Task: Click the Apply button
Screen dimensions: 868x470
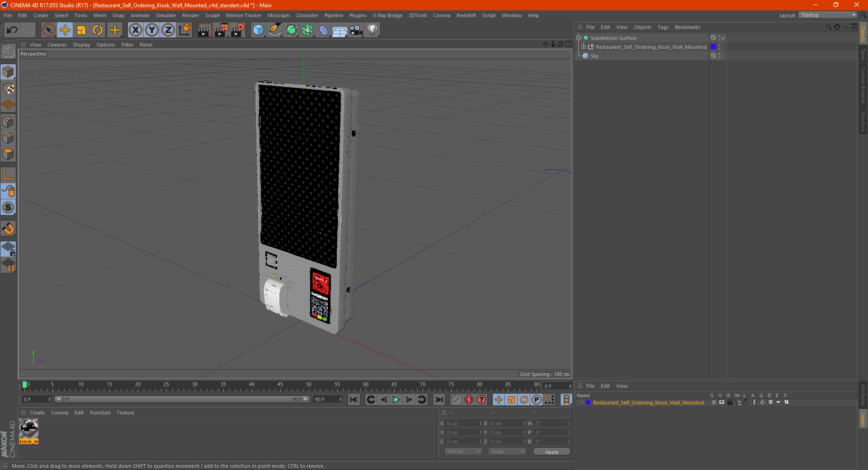Action: click(x=552, y=452)
